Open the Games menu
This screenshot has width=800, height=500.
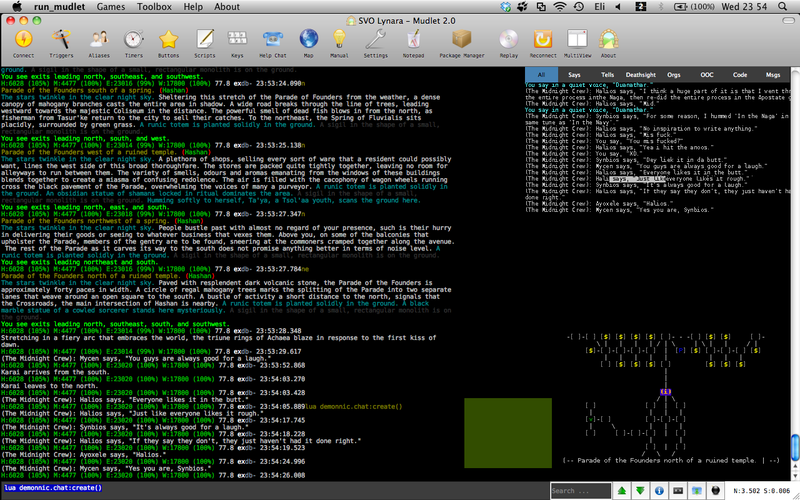pyautogui.click(x=111, y=7)
